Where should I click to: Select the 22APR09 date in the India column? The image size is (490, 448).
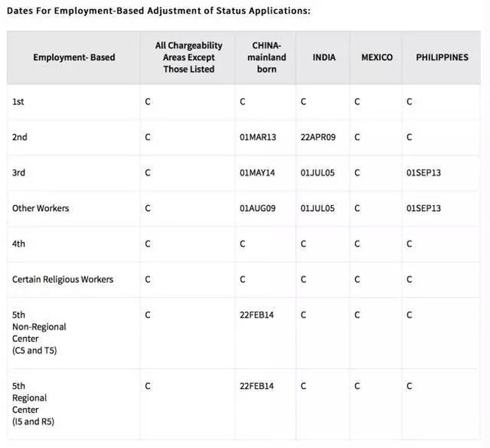(x=317, y=137)
